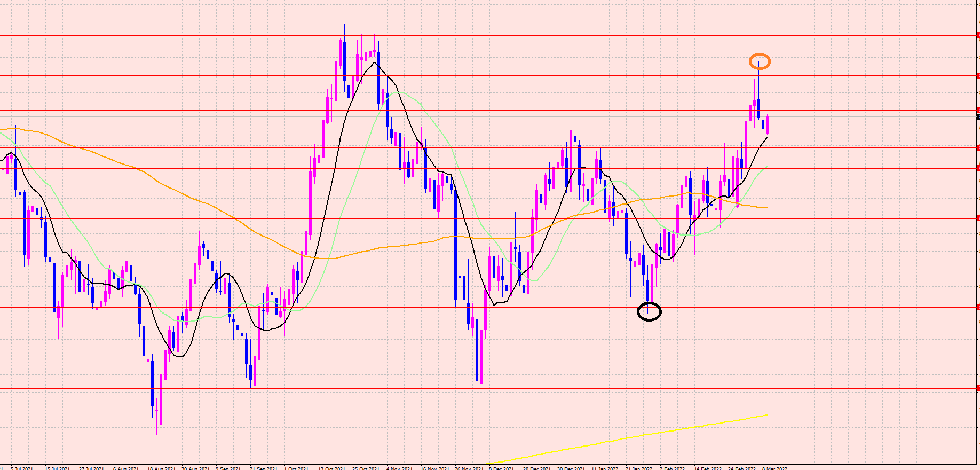Select the black circle marking January low

click(x=649, y=311)
